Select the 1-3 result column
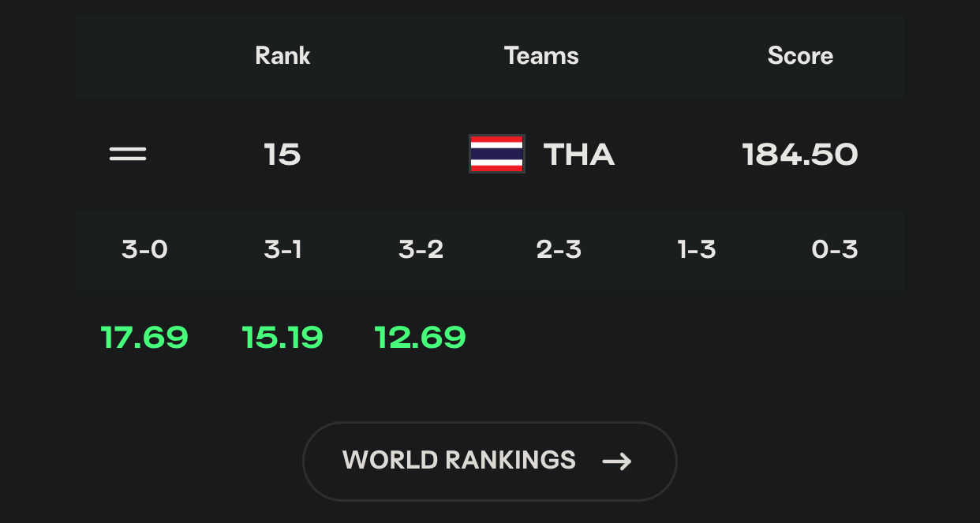 point(697,250)
